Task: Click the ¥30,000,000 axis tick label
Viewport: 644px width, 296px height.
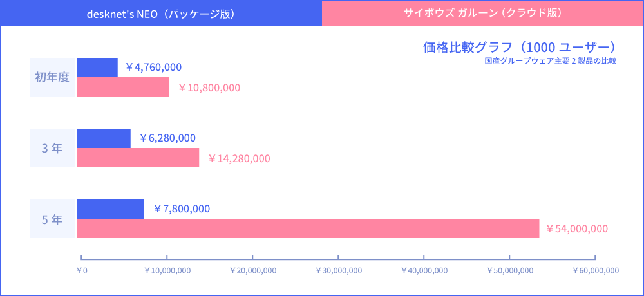Action: click(339, 271)
